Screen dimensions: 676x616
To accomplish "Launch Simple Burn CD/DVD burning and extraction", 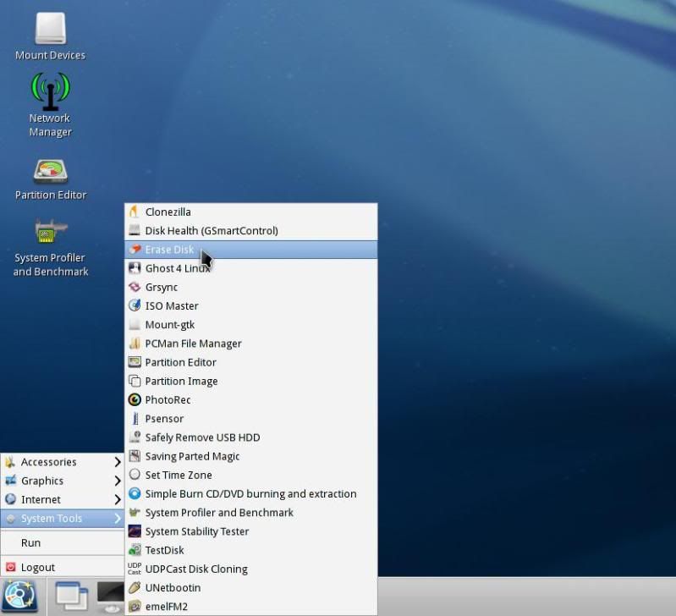I will 251,493.
